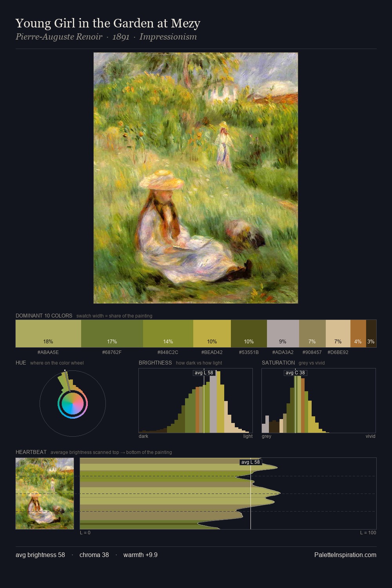Click the 'light' axis label under Brightness

click(248, 436)
